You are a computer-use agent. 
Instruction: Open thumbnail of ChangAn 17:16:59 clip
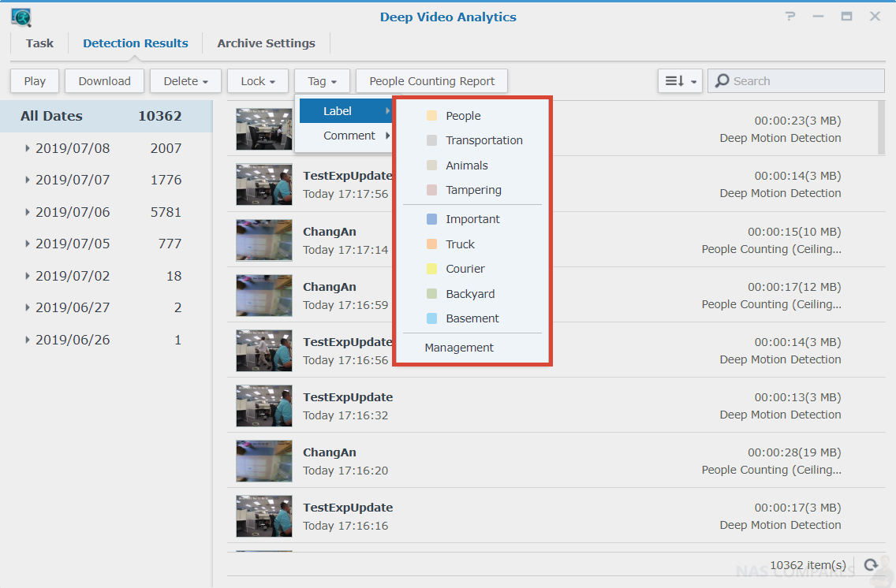[264, 296]
